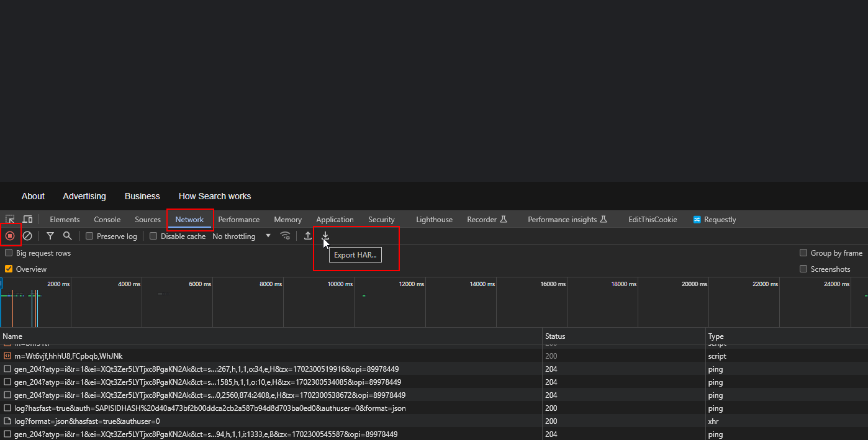This screenshot has height=440, width=868.
Task: Open the Elements tab
Action: [x=65, y=220]
